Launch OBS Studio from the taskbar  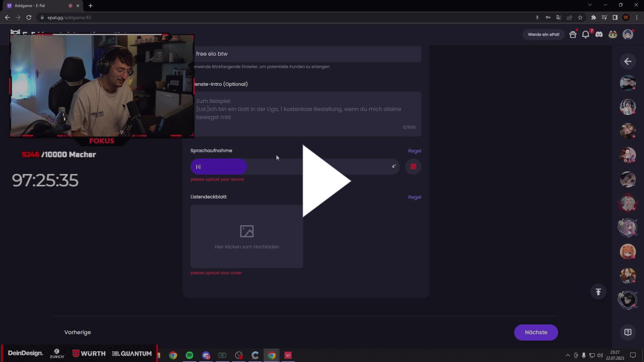click(x=239, y=355)
